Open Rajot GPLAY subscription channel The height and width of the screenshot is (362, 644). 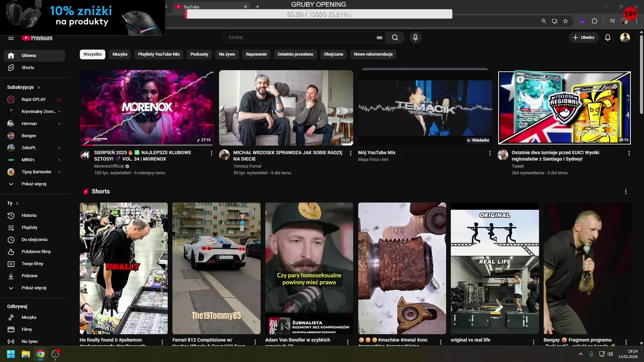(35, 100)
